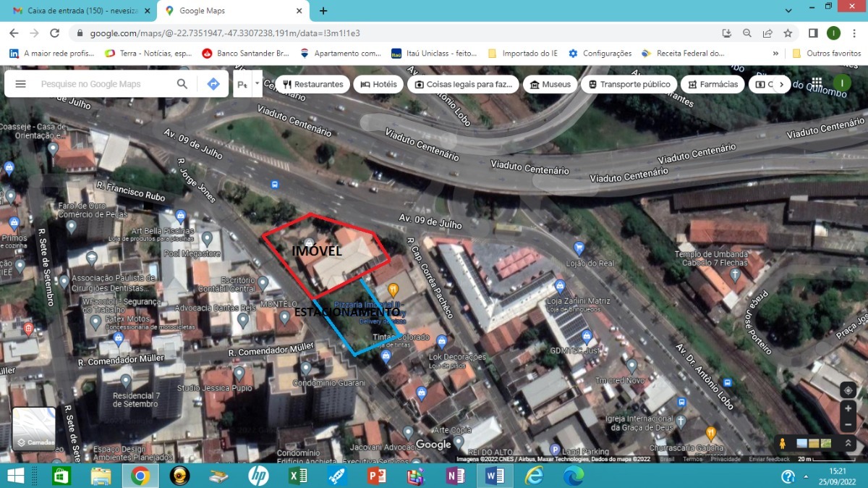
Task: Expand the parking options dropdown arrow
Action: (x=258, y=84)
